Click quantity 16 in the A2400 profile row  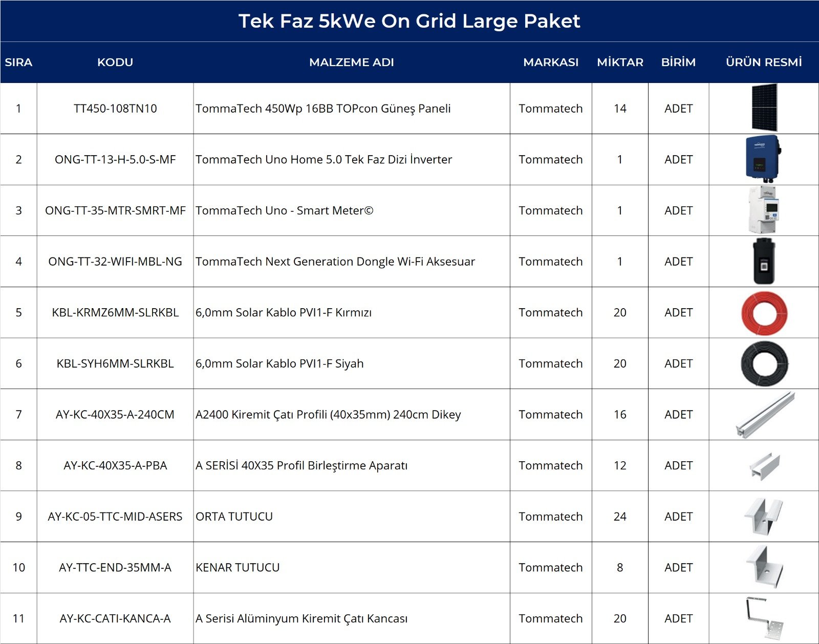(620, 415)
